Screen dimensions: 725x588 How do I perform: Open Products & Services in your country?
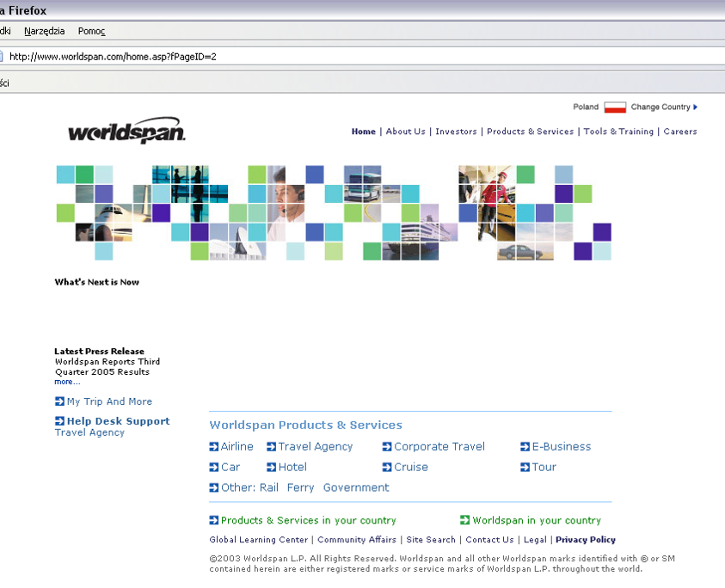(309, 520)
